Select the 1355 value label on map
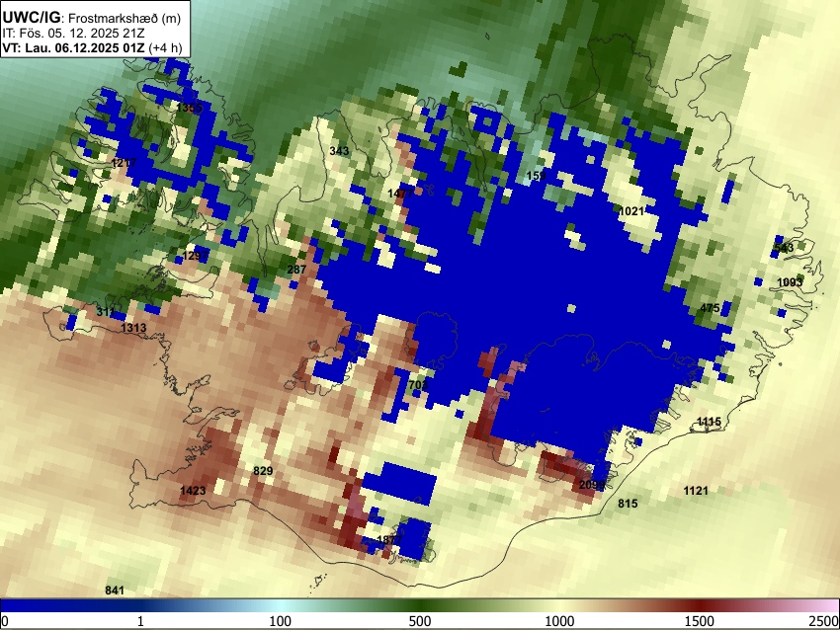This screenshot has width=840, height=630. coord(189,108)
